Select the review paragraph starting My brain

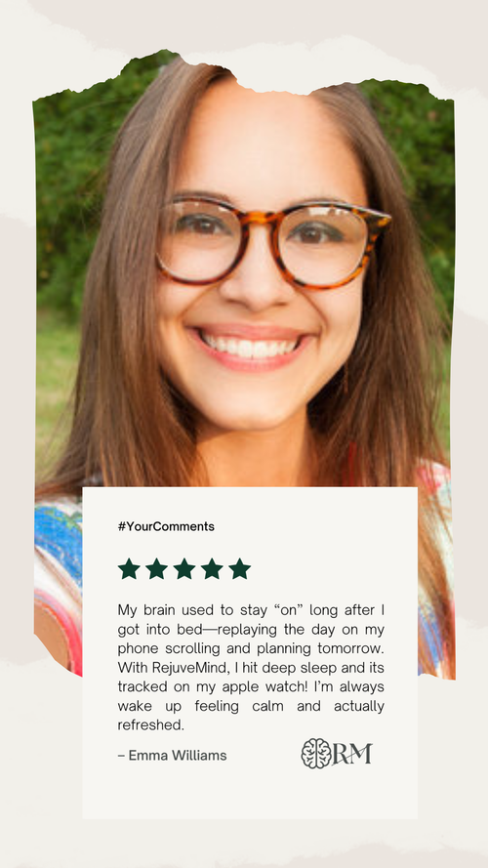click(x=251, y=668)
